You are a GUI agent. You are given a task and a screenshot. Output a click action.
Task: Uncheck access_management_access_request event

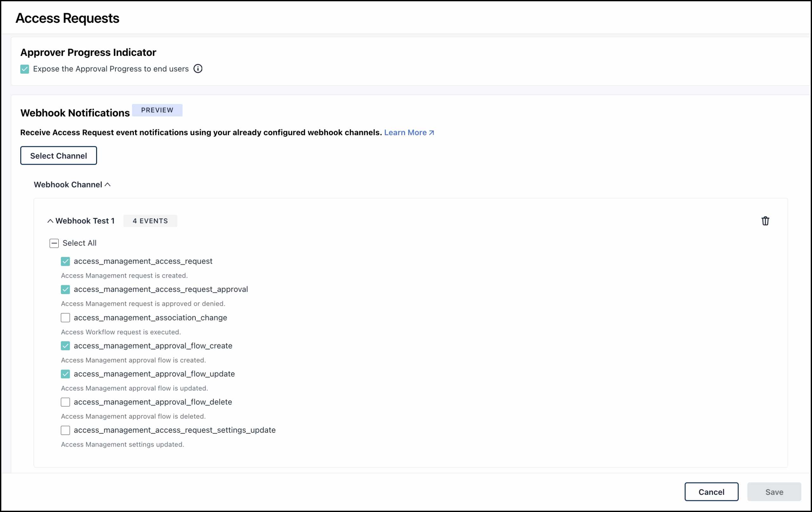coord(65,261)
